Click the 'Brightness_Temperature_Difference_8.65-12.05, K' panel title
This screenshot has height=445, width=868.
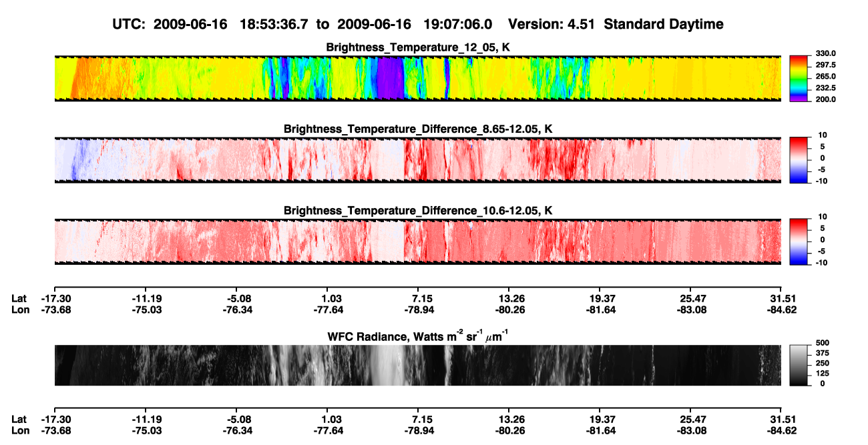(x=418, y=129)
